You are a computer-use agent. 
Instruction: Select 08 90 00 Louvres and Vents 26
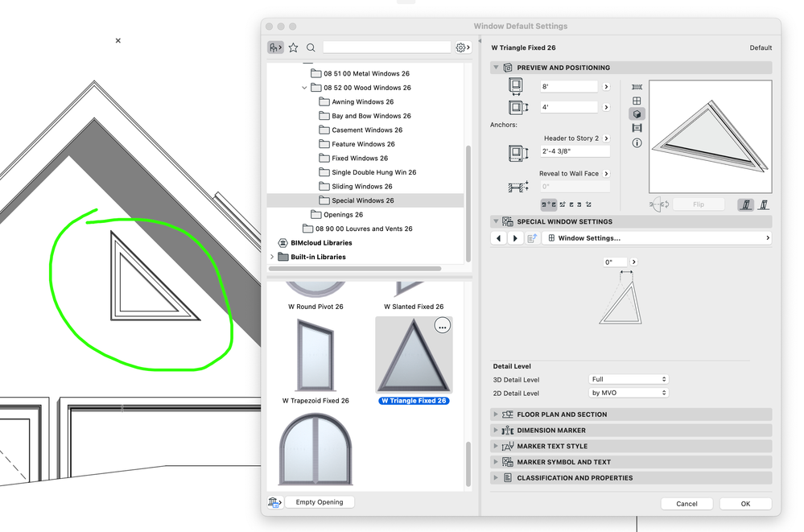(364, 229)
